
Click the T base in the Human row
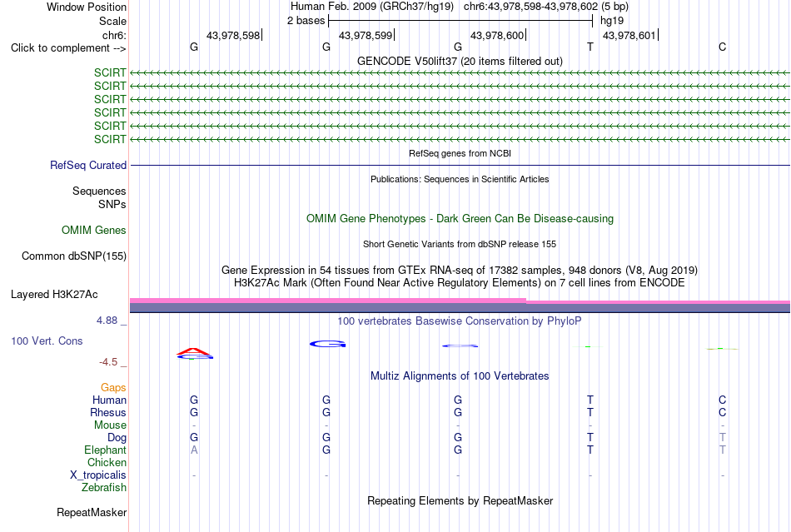pyautogui.click(x=590, y=400)
